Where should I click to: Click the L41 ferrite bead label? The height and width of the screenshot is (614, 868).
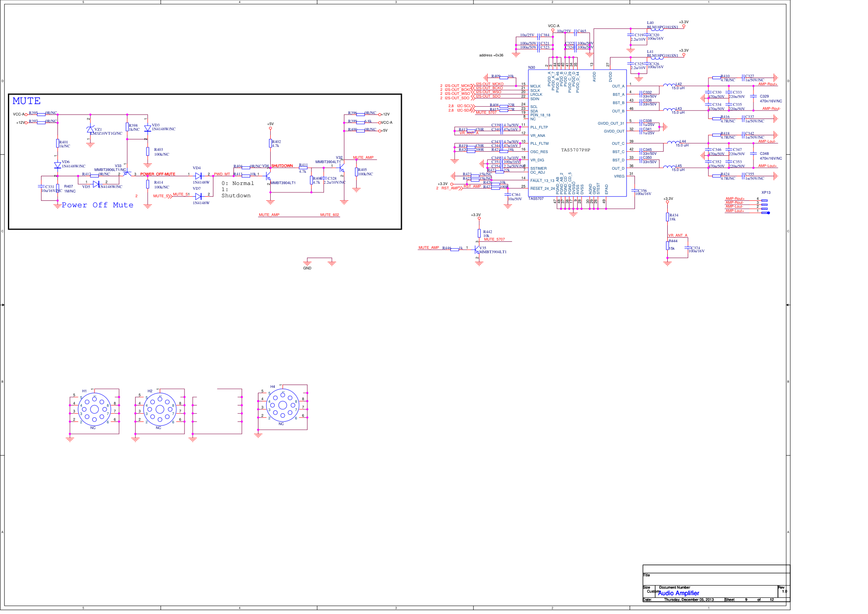pos(662,54)
